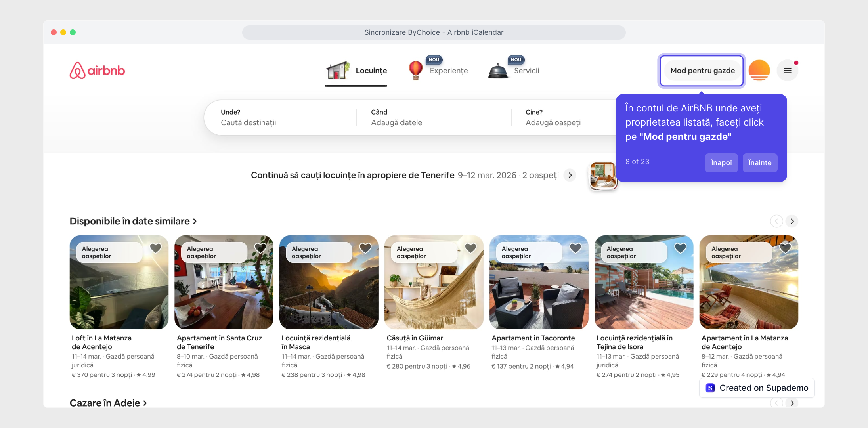Click the Supademo logo badge
868x428 pixels.
710,388
